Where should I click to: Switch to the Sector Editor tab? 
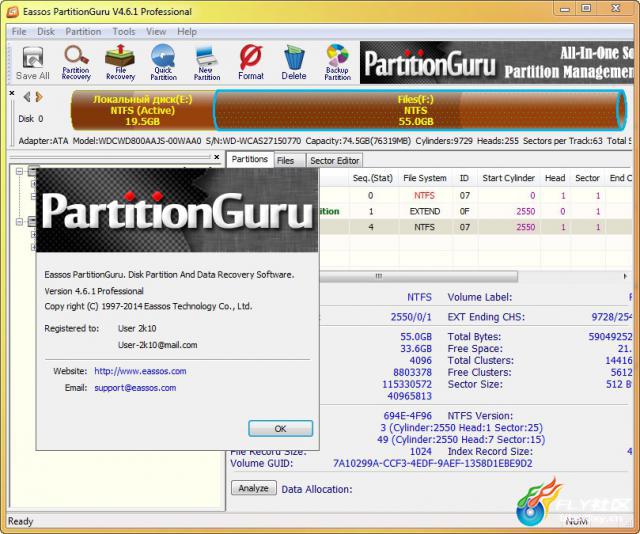pyautogui.click(x=335, y=161)
